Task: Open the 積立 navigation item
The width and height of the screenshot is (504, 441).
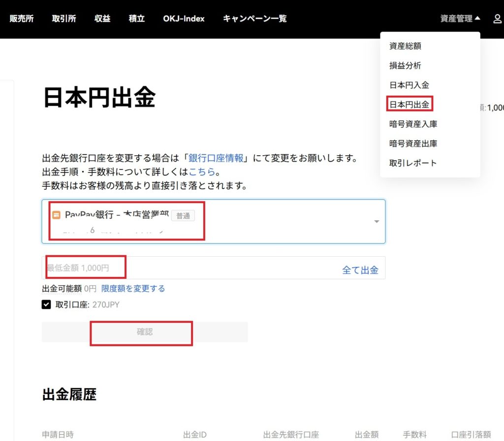Action: pyautogui.click(x=137, y=19)
